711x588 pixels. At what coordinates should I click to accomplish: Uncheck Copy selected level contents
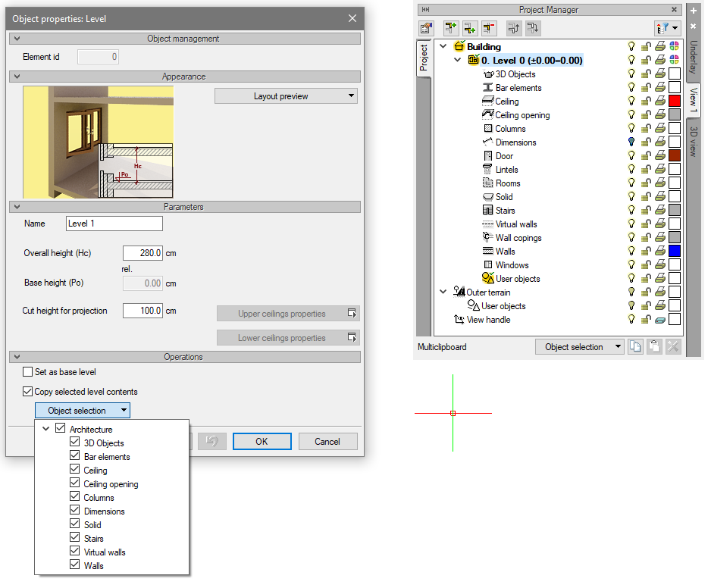[x=27, y=391]
